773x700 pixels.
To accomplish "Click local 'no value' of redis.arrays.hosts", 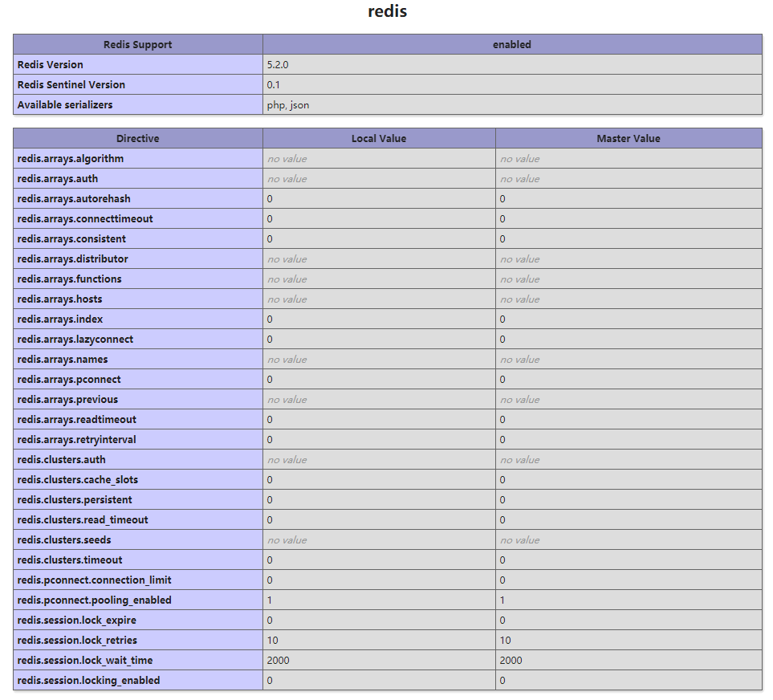I will (287, 299).
